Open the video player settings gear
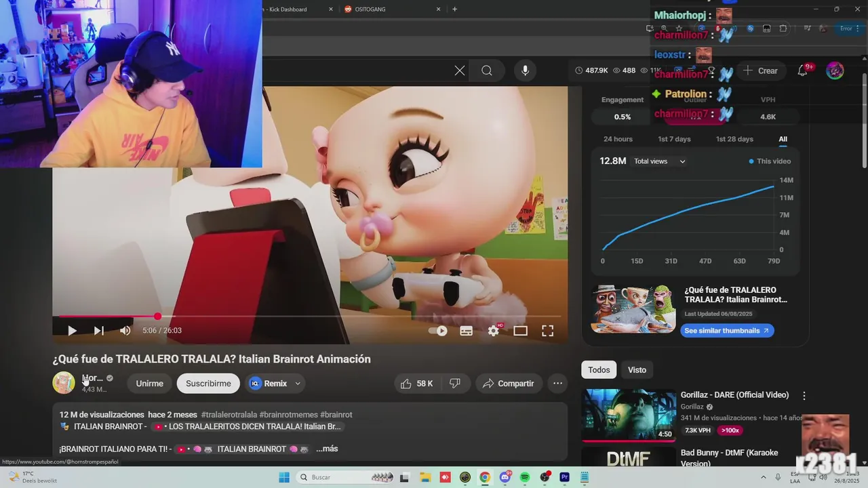 (494, 331)
